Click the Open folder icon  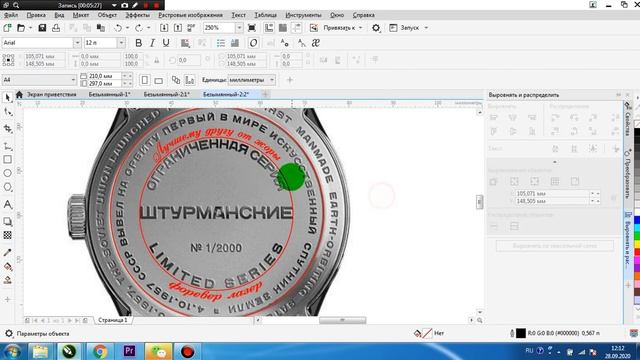click(21, 28)
